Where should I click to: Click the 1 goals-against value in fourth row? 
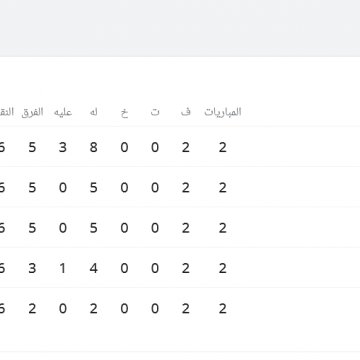pos(63,268)
